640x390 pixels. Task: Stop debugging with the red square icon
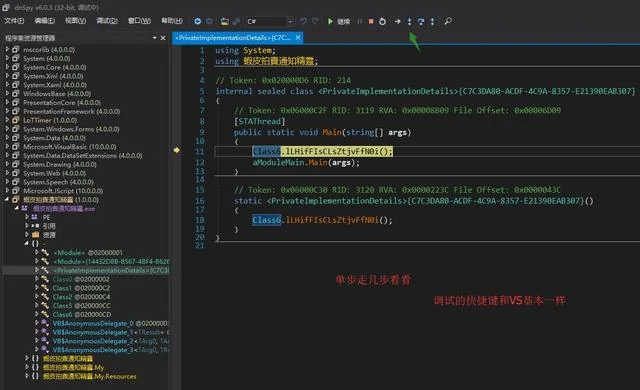(x=371, y=21)
